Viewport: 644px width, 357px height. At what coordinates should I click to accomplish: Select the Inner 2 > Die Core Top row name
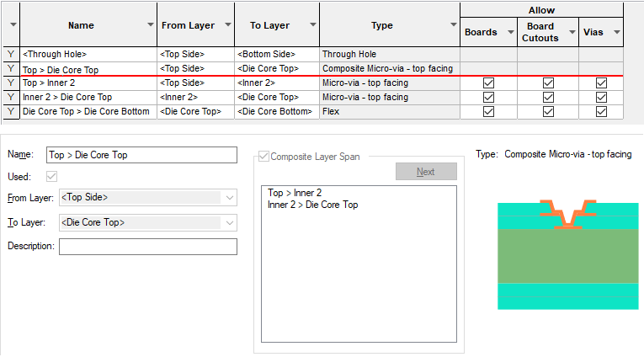pyautogui.click(x=67, y=97)
